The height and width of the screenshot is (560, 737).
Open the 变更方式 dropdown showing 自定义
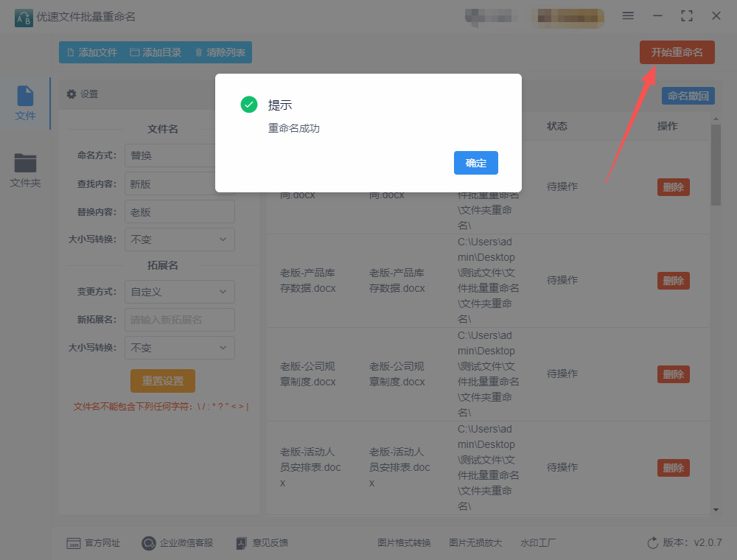pos(180,292)
